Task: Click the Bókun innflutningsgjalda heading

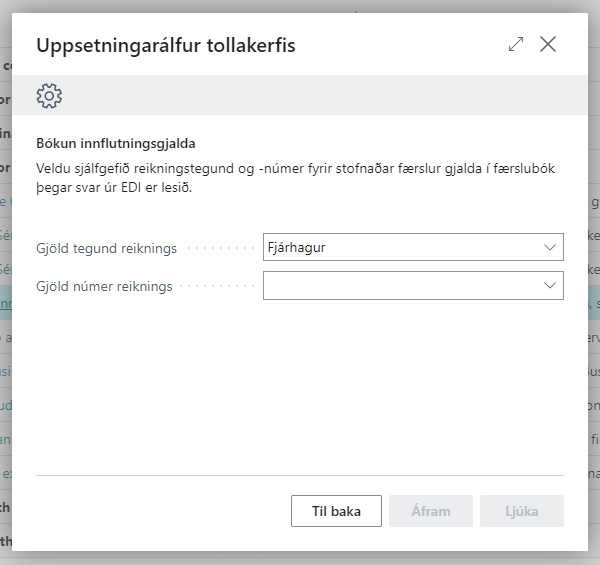Action: click(x=115, y=142)
